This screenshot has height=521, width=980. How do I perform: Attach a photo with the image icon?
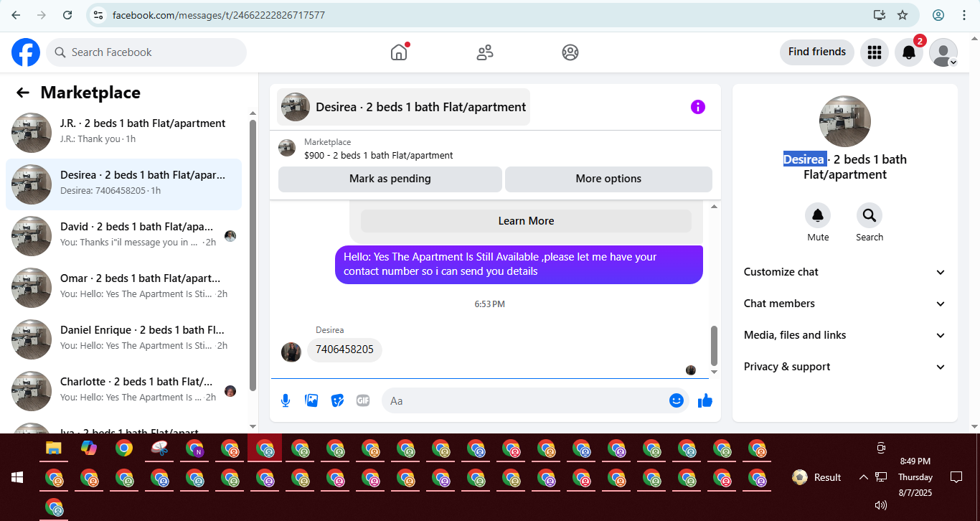pos(311,400)
